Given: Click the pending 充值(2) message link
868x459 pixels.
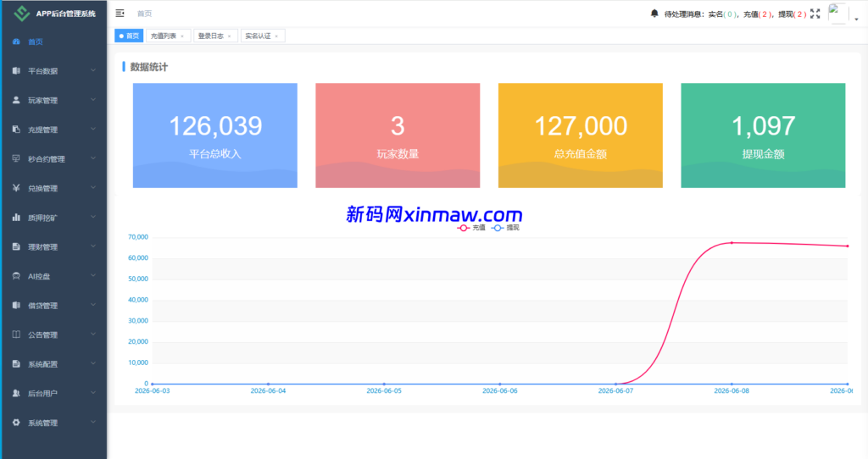Looking at the screenshot, I should (x=758, y=14).
